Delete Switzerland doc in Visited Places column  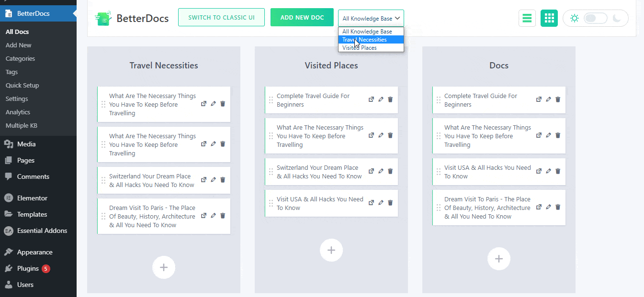390,171
